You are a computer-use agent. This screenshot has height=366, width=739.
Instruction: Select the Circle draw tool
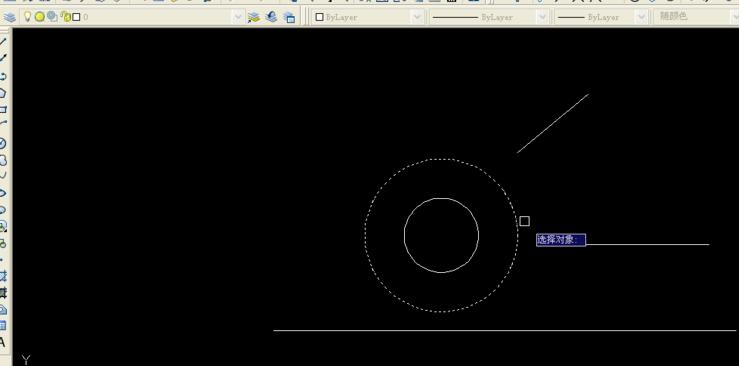[x=3, y=144]
